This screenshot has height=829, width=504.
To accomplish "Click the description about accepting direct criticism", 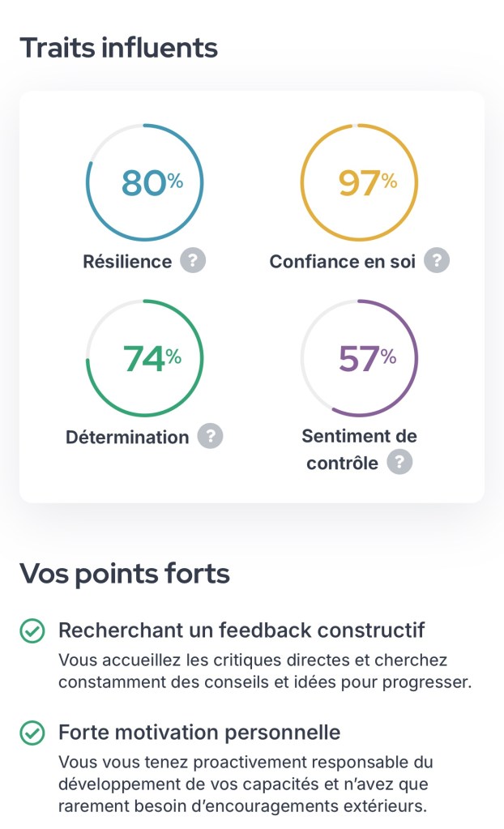I will click(x=264, y=671).
